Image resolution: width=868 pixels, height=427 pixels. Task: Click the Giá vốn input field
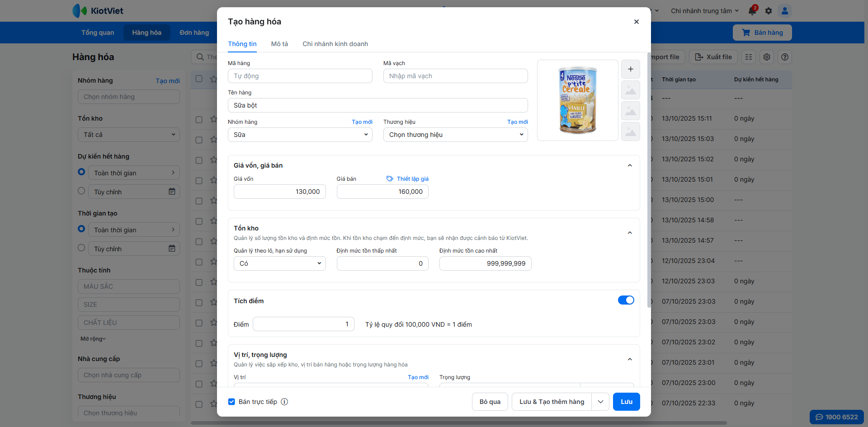[x=279, y=192]
